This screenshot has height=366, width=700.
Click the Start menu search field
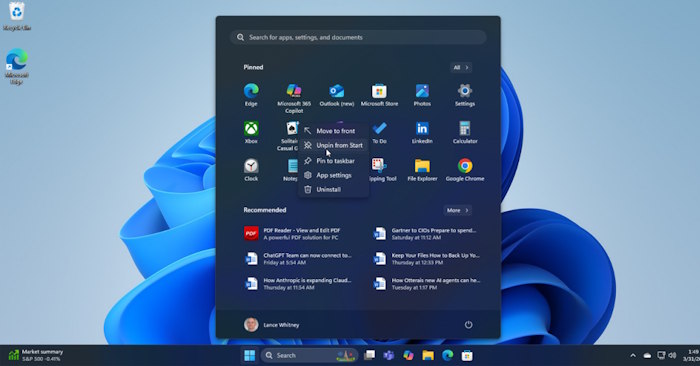coord(358,37)
